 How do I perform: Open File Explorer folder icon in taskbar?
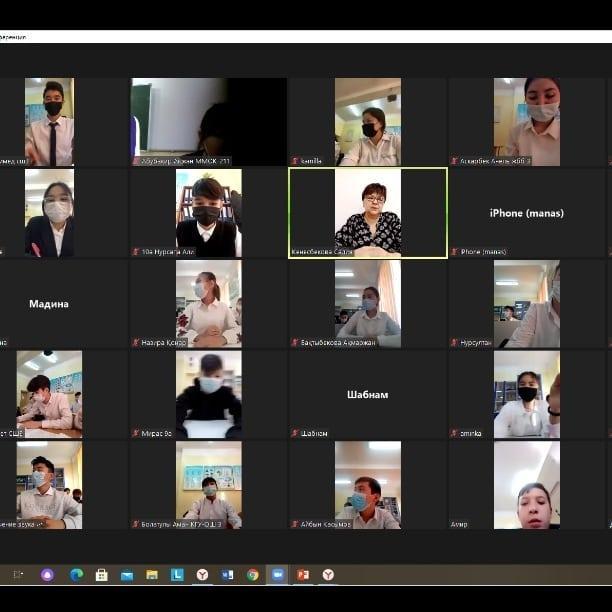pos(151,575)
